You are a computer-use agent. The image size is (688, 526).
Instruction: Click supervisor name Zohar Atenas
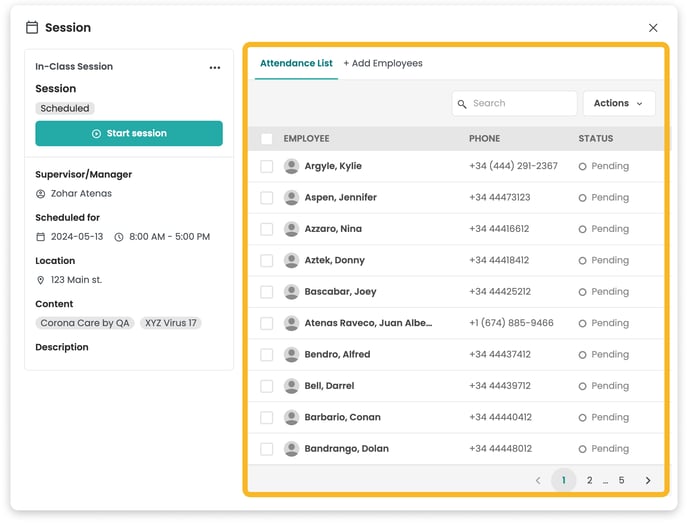tap(81, 193)
